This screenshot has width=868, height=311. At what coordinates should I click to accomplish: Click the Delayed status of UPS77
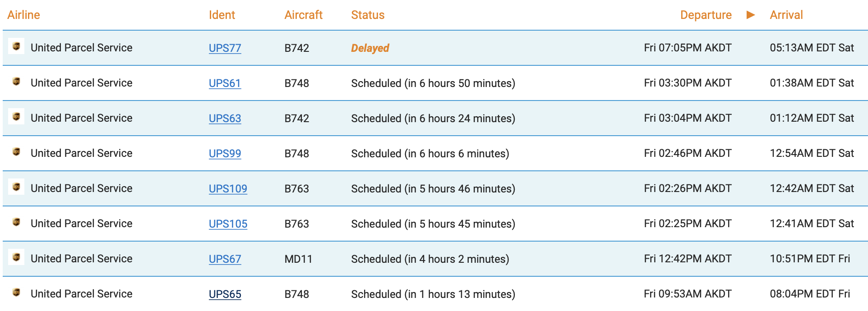370,48
